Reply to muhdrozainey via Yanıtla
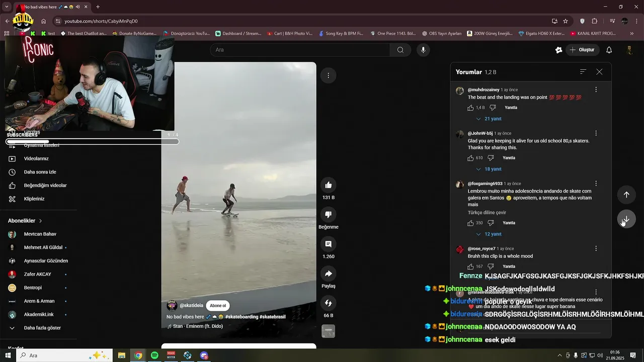 pyautogui.click(x=511, y=108)
